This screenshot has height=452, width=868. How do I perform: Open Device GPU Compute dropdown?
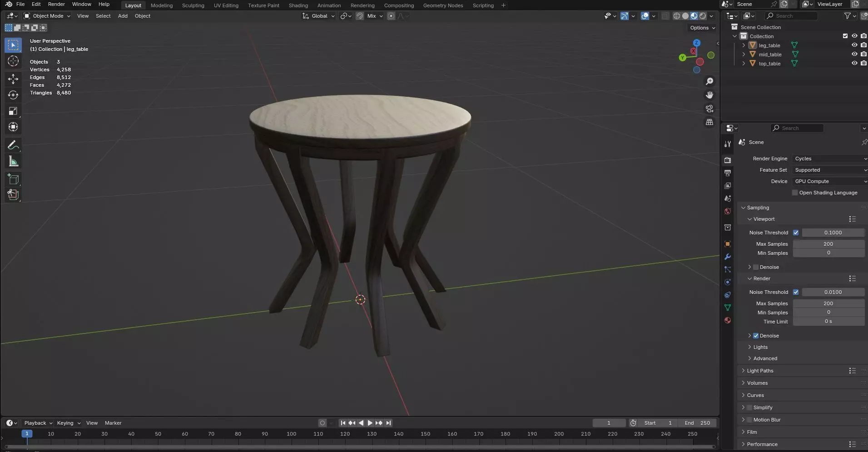pyautogui.click(x=829, y=181)
